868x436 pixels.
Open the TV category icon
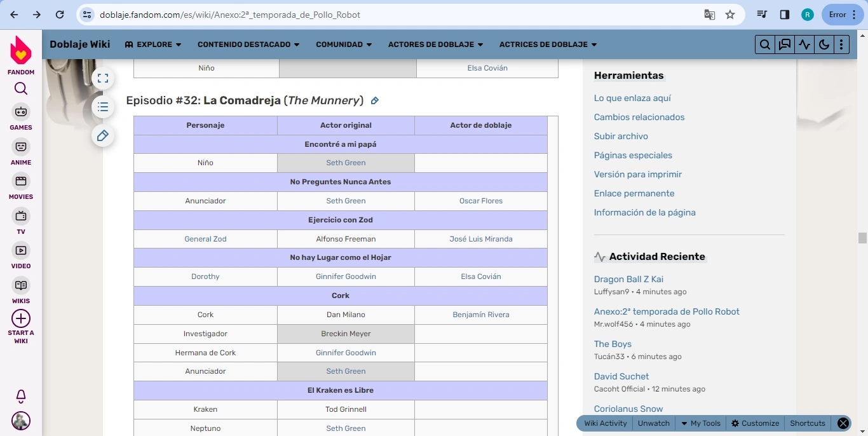pos(21,216)
